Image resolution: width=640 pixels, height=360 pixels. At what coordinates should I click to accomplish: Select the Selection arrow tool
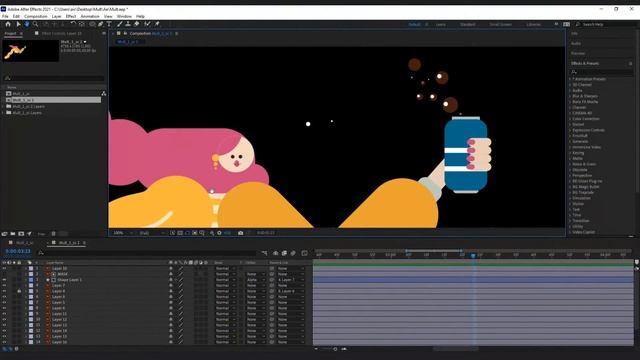pyautogui.click(x=18, y=24)
